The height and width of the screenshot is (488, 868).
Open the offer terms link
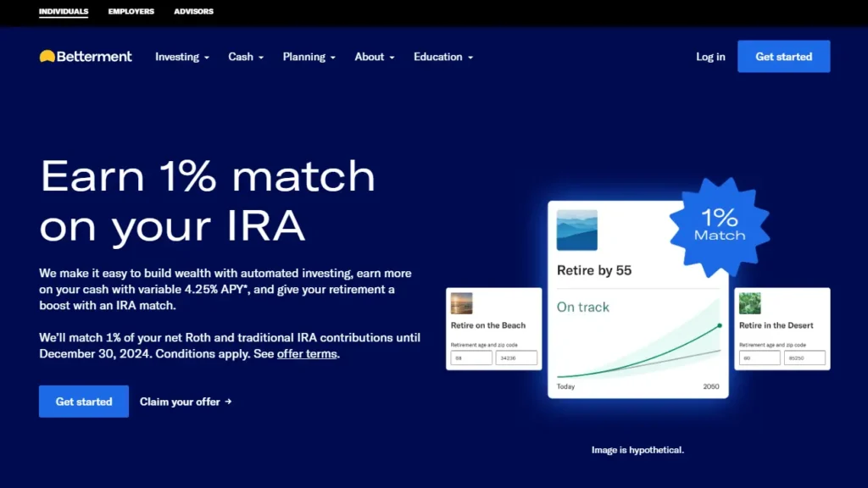click(x=307, y=354)
